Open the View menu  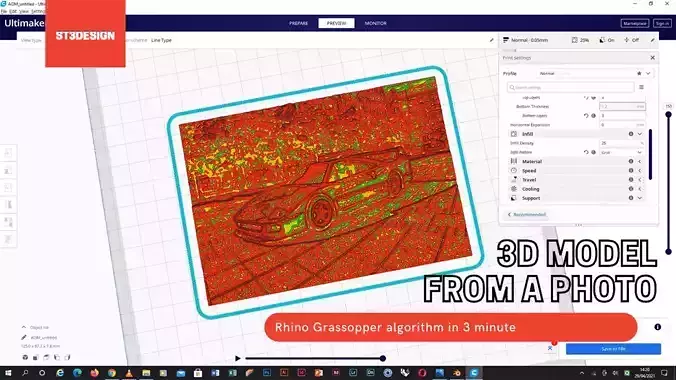tap(25, 11)
